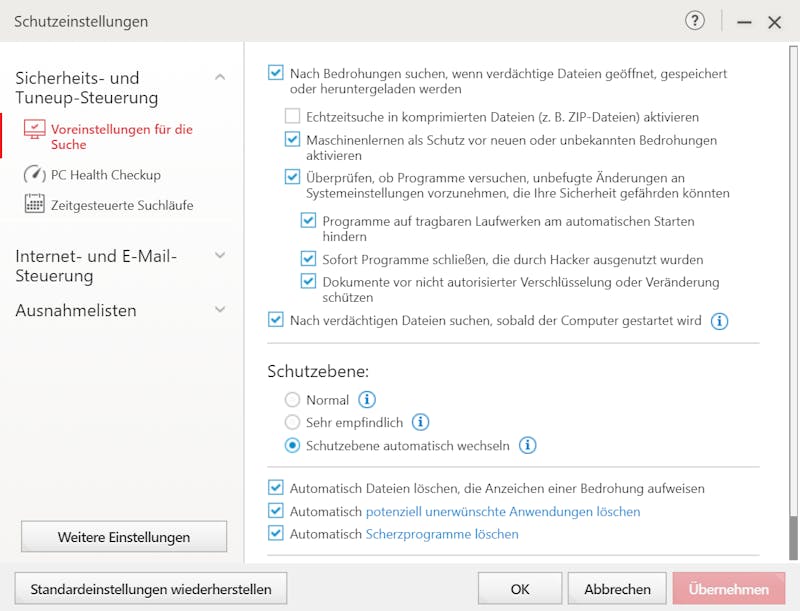800x611 pixels.
Task: Click the Ausnahmelisten heading
Action: tap(76, 310)
